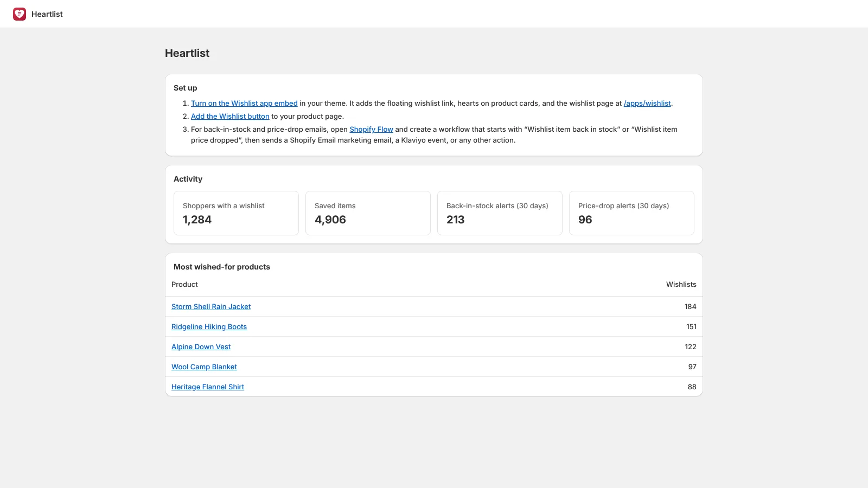Open the Ridgeline Hiking Boots product
The width and height of the screenshot is (868, 488).
point(209,327)
